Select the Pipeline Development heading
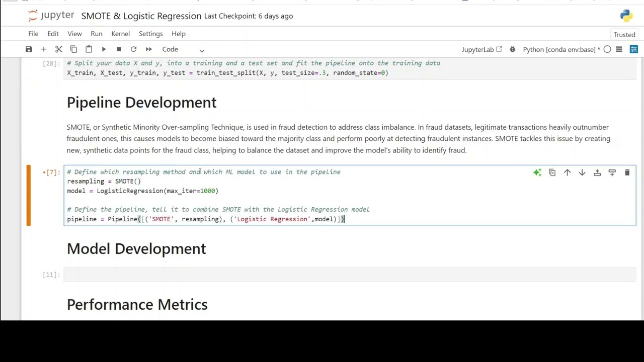644x362 pixels. pyautogui.click(x=141, y=103)
